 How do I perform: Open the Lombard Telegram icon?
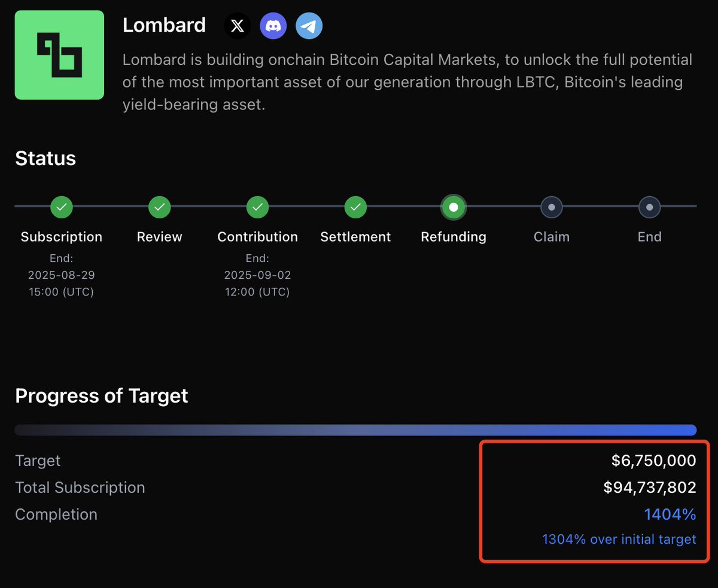click(309, 26)
